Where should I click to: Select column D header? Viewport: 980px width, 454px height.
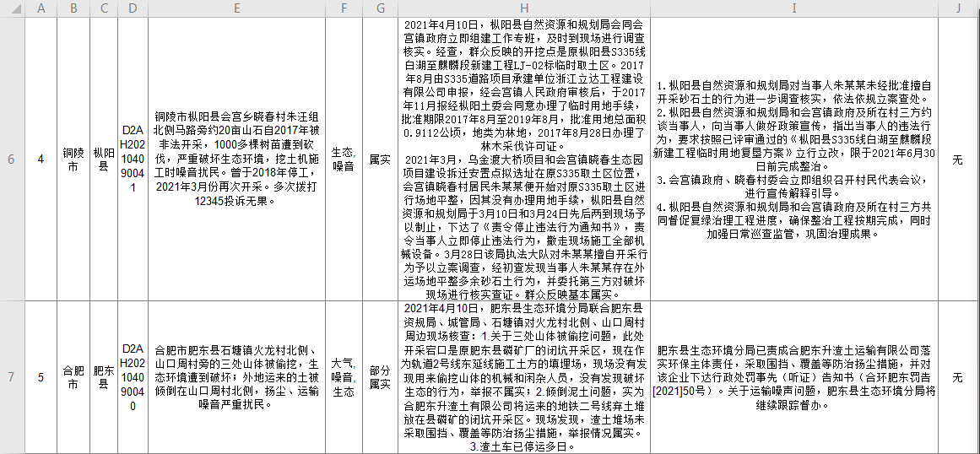point(133,8)
